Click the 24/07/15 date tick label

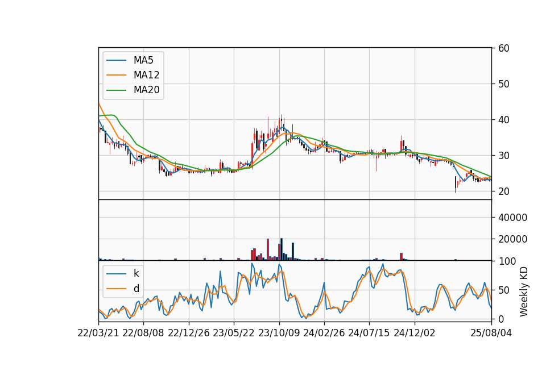pyautogui.click(x=369, y=333)
